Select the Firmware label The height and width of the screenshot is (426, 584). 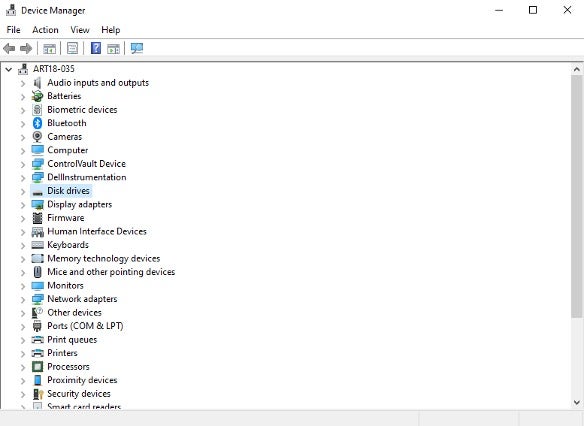66,218
